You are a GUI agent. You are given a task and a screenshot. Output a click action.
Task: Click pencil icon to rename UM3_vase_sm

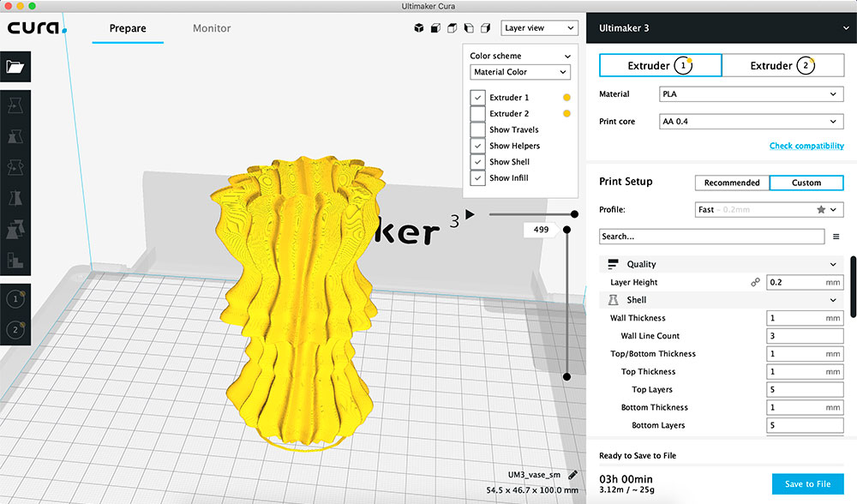pyautogui.click(x=572, y=475)
